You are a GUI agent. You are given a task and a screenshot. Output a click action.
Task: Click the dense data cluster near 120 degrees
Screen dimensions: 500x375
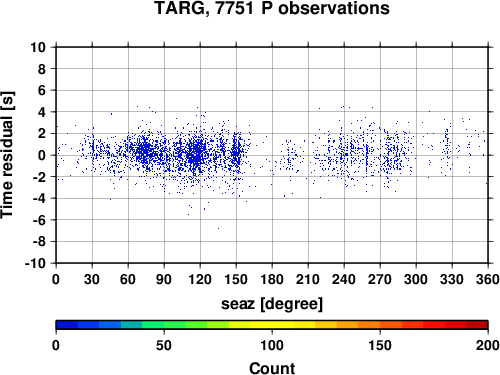(x=197, y=153)
